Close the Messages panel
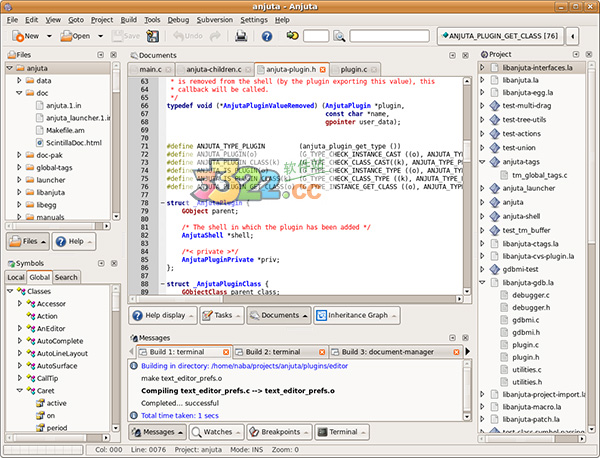The height and width of the screenshot is (458, 600). click(465, 337)
